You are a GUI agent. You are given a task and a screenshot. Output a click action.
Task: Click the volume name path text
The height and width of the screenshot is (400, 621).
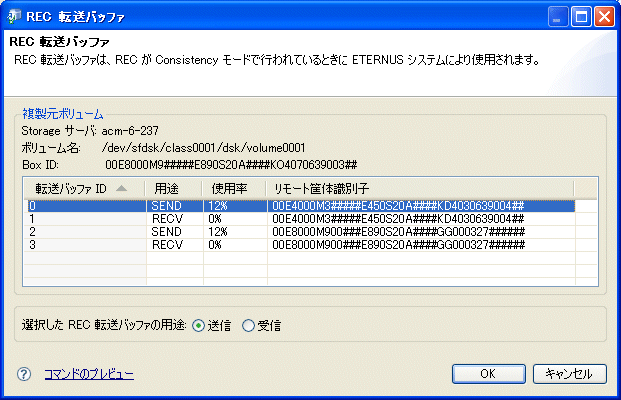click(x=204, y=148)
